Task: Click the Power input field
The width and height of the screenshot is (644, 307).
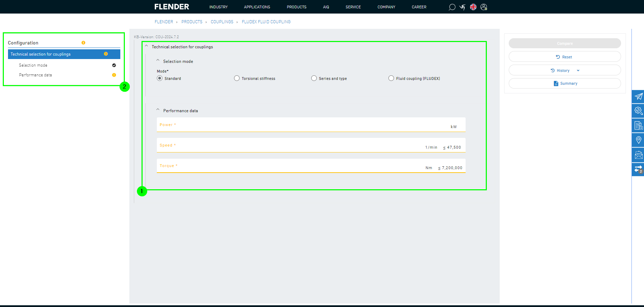Action: click(311, 125)
